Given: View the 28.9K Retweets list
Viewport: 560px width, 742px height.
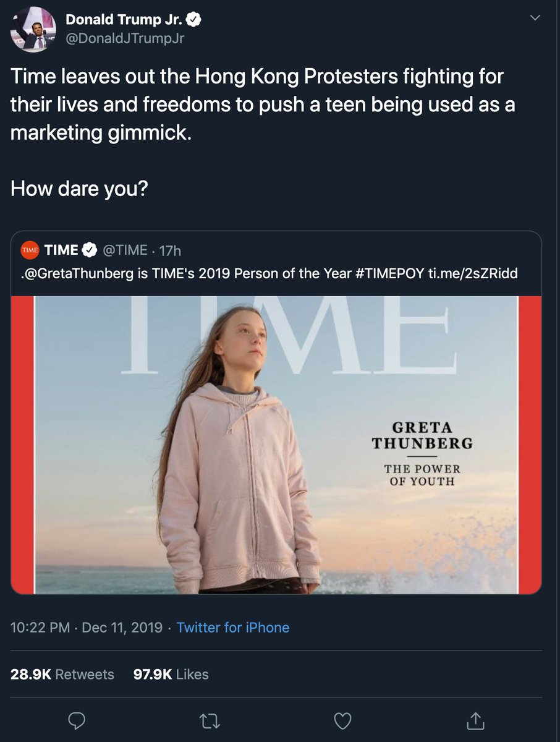Looking at the screenshot, I should coord(62,674).
